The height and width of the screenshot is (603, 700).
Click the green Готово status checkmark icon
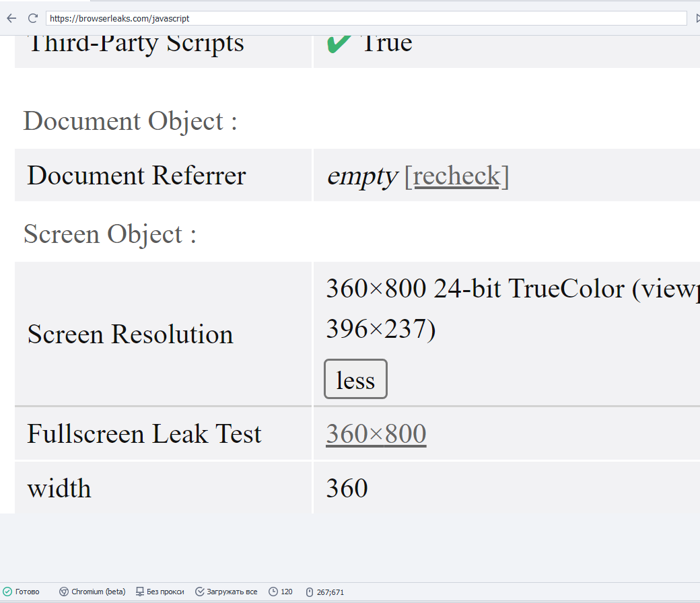(7, 592)
